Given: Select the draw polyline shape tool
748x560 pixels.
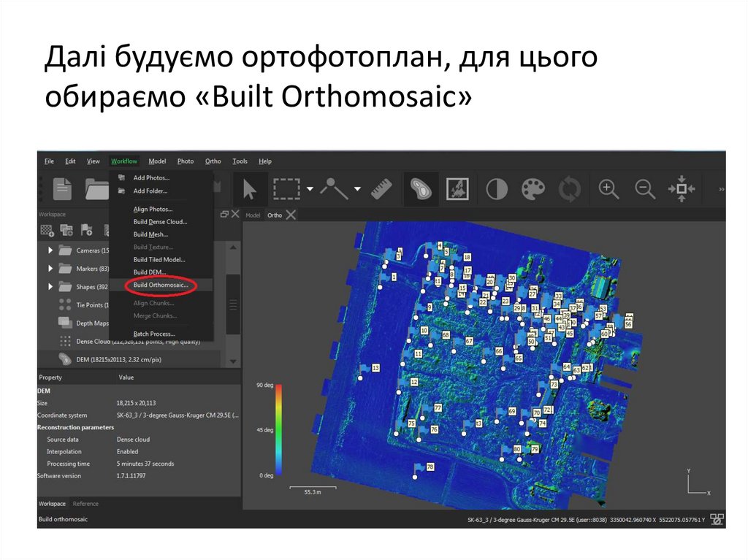Looking at the screenshot, I should pos(334,189).
